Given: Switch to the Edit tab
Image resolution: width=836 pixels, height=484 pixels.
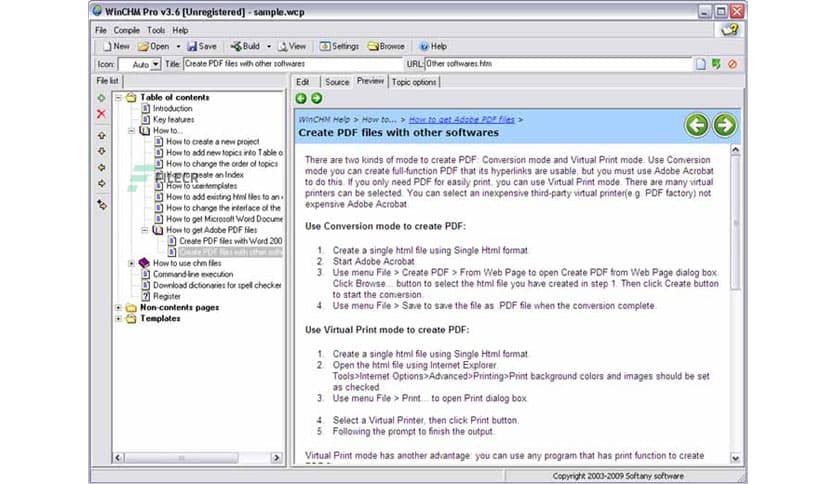Looking at the screenshot, I should click(x=303, y=82).
